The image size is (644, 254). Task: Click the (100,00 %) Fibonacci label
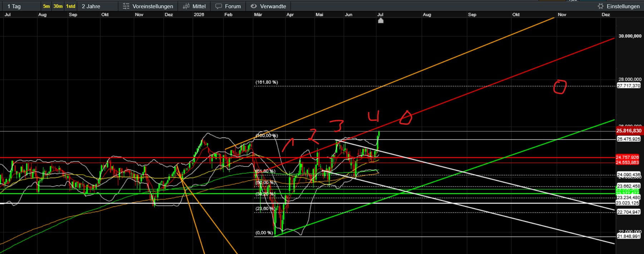point(267,135)
